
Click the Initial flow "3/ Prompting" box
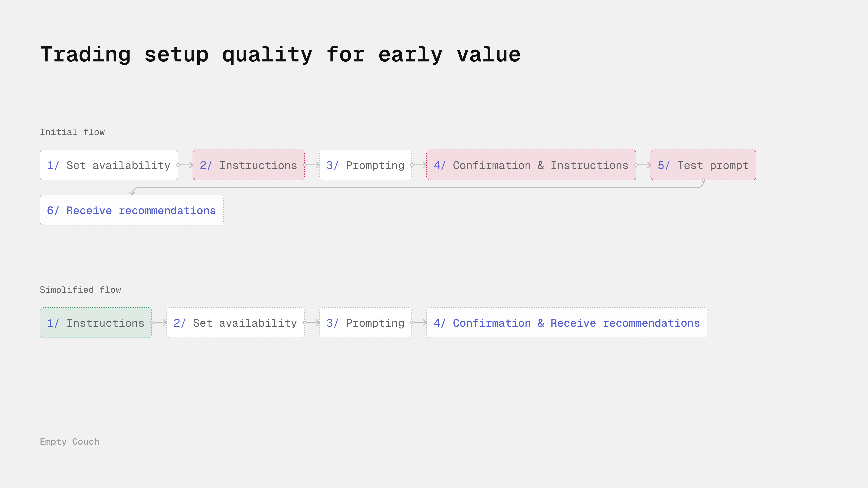(365, 165)
